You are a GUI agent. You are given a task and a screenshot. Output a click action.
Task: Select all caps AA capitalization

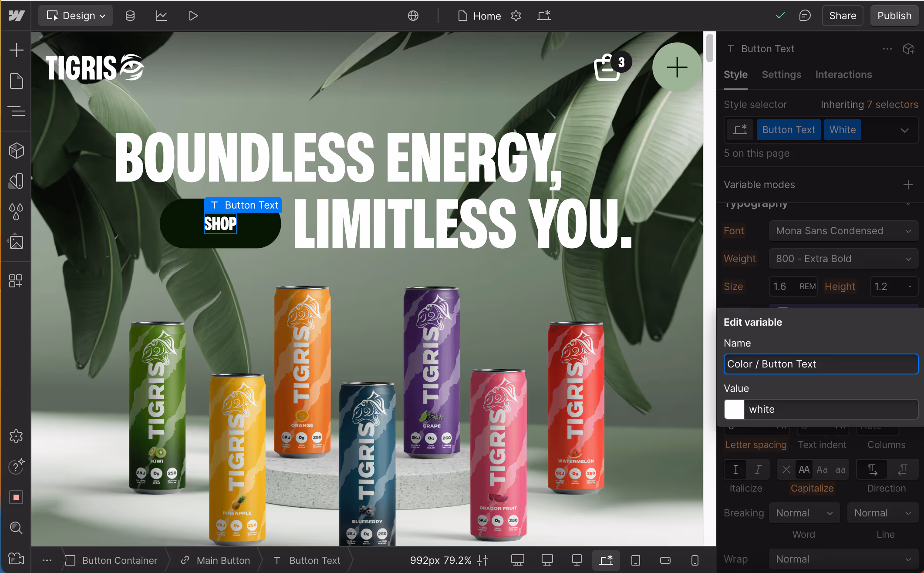coord(804,469)
